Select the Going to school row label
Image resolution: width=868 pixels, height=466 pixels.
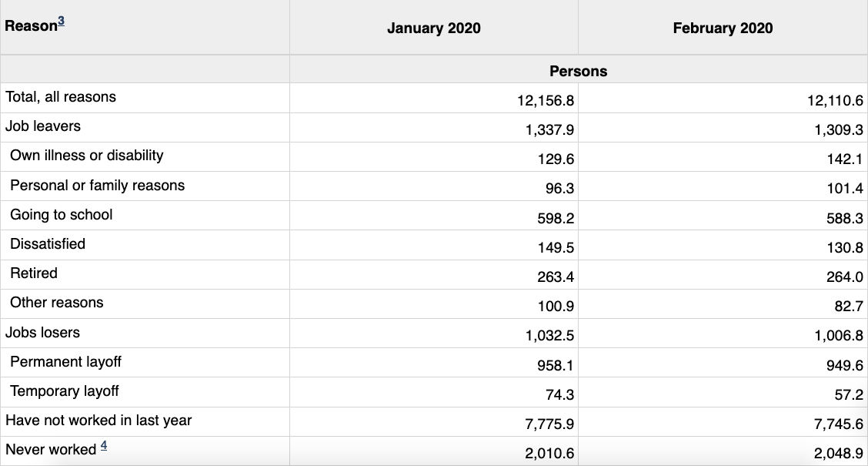pyautogui.click(x=62, y=214)
